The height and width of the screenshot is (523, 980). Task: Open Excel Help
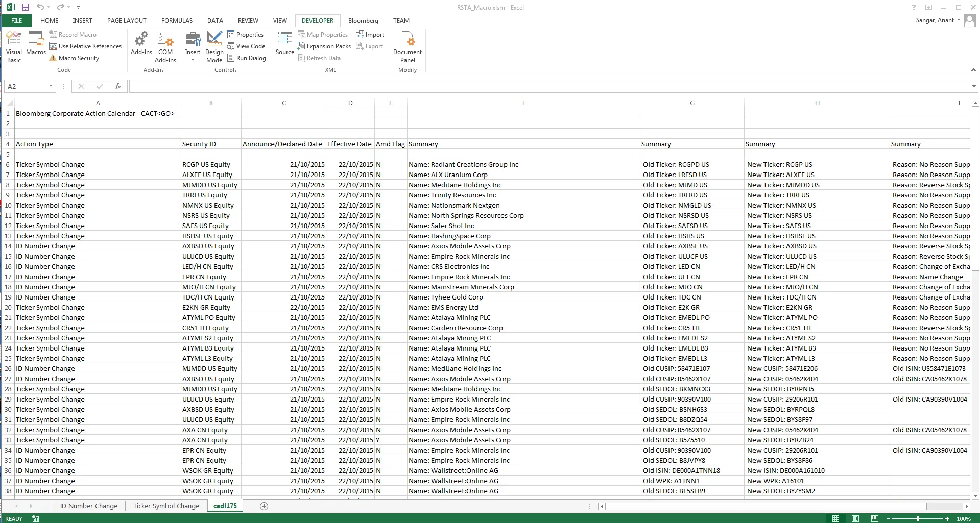[x=914, y=7]
